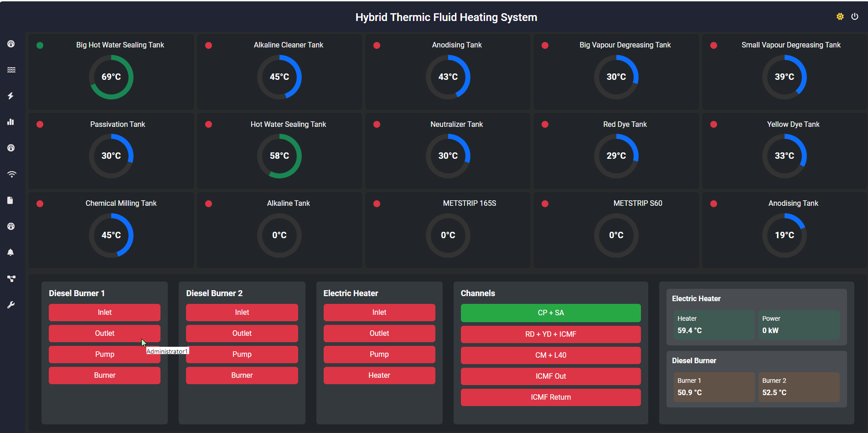868x433 pixels.
Task: Select the WiFi connectivity icon in sidebar
Action: [11, 174]
